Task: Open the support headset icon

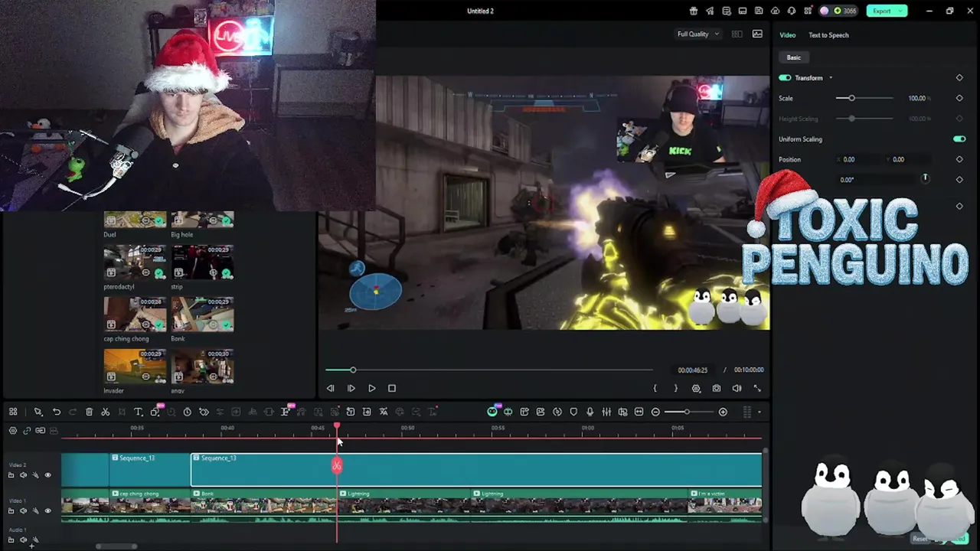Action: pos(791,11)
